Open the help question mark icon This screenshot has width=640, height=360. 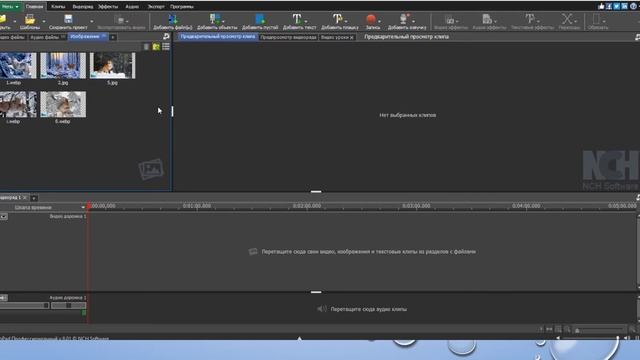[x=633, y=6]
